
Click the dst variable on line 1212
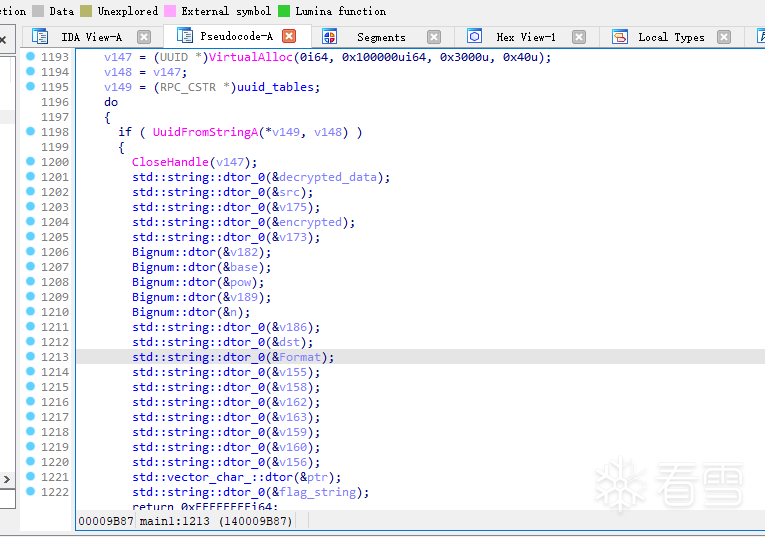[x=289, y=342]
